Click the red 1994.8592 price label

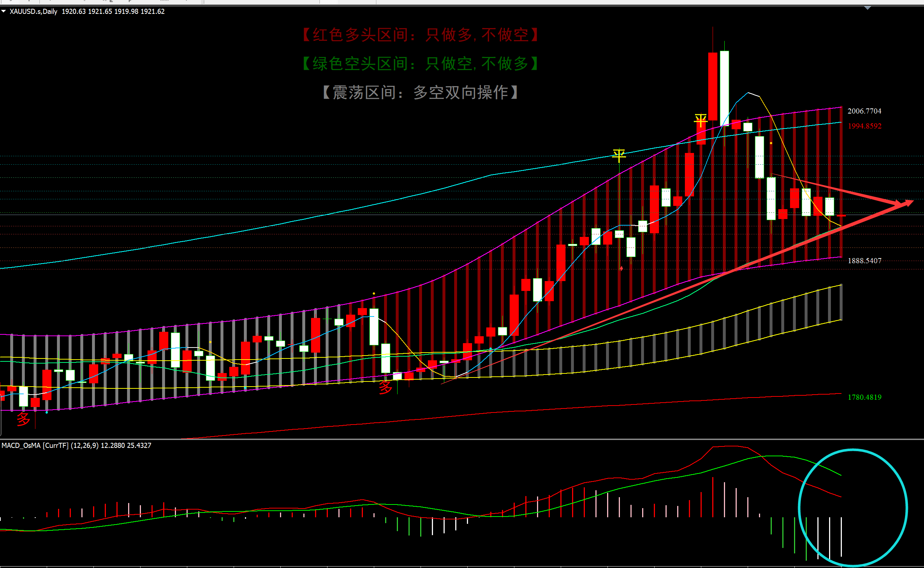pos(864,126)
